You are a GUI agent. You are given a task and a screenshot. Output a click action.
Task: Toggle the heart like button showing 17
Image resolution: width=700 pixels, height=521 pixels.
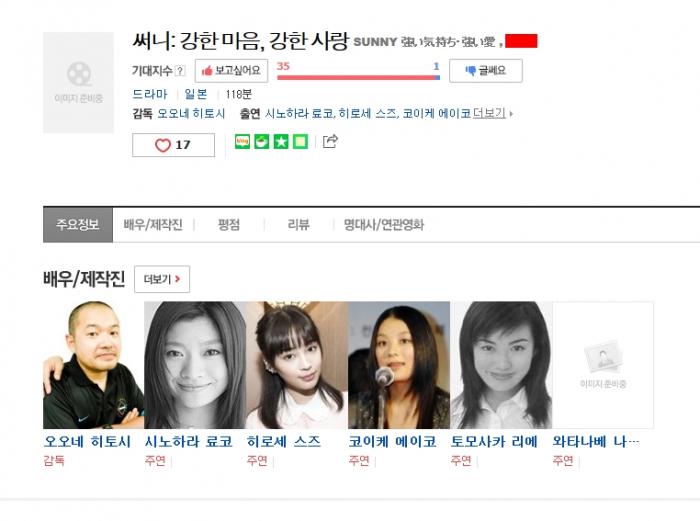[x=173, y=145]
